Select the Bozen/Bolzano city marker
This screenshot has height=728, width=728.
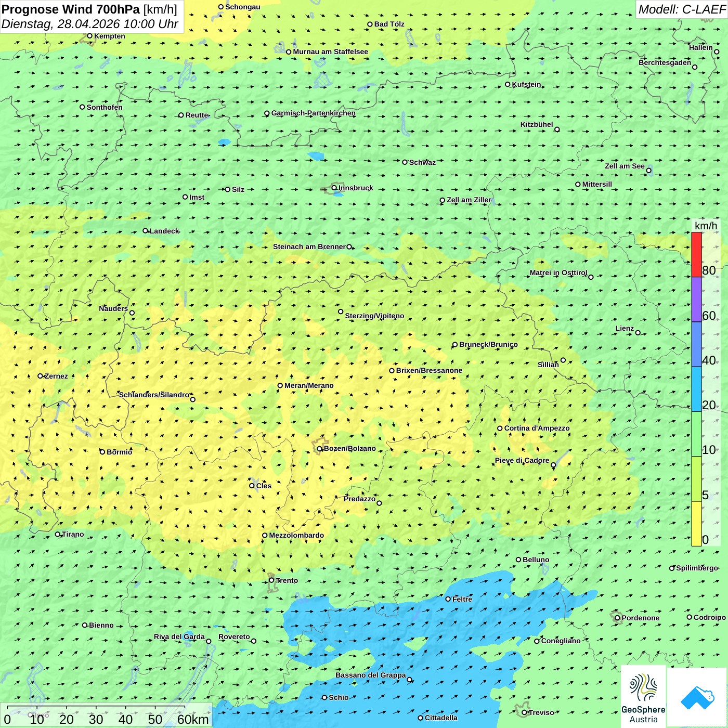click(x=320, y=449)
